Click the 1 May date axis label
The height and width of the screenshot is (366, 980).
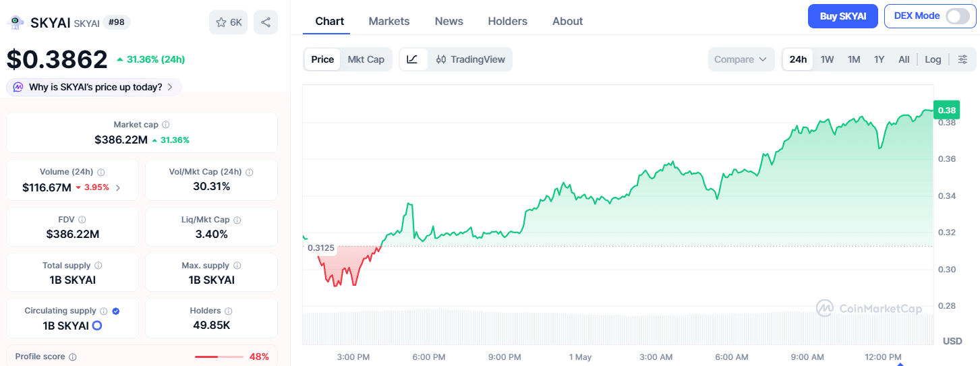[x=580, y=357]
